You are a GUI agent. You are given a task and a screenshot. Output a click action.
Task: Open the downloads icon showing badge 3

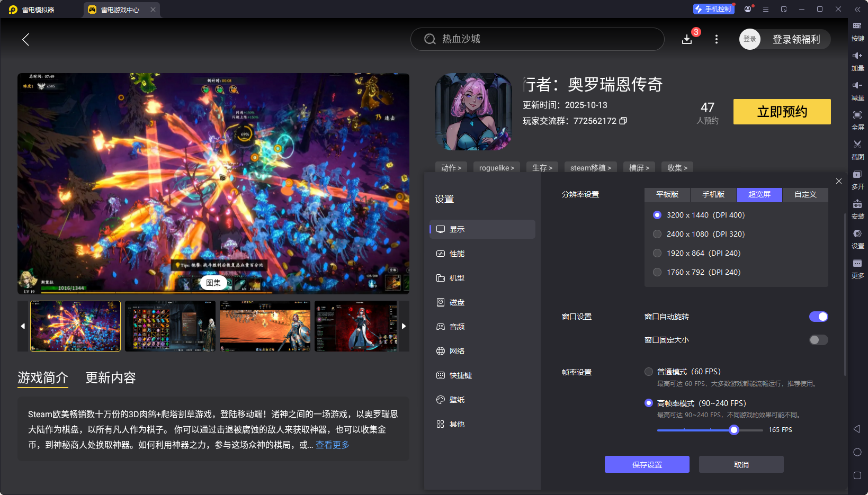point(687,39)
